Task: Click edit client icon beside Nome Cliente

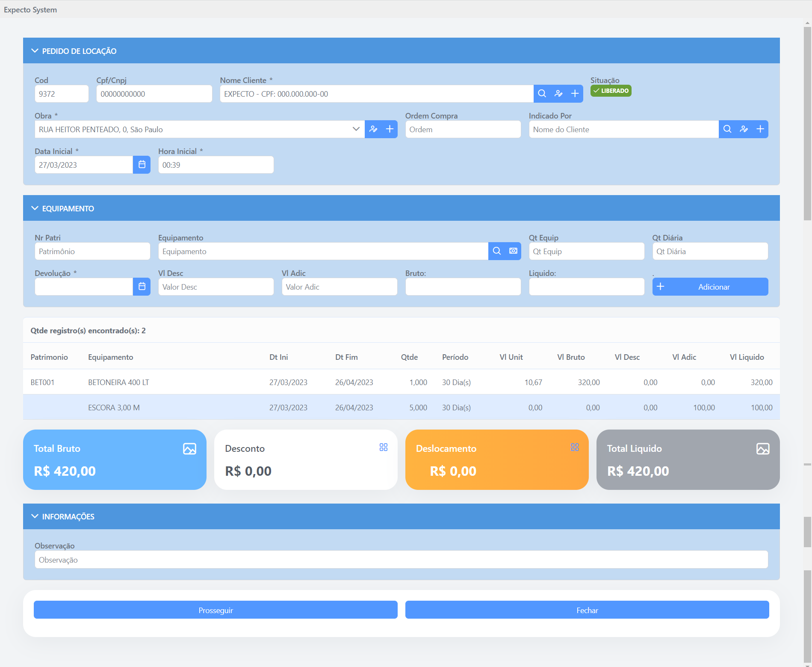Action: (x=558, y=94)
